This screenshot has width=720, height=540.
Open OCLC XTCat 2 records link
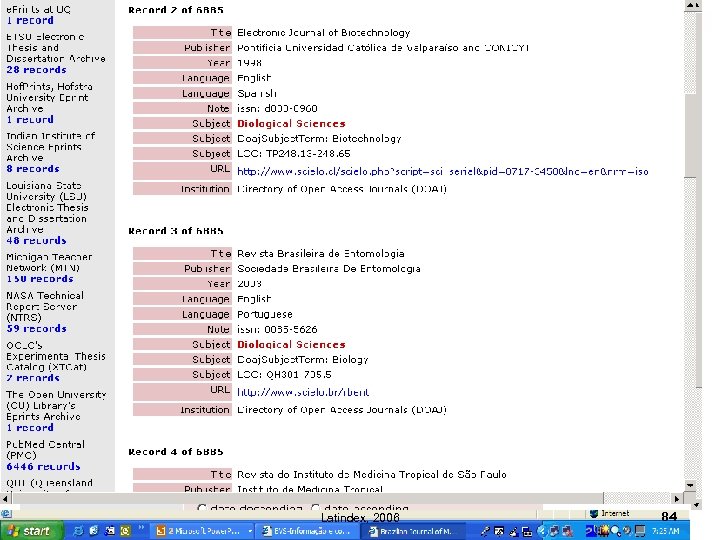coord(33,378)
